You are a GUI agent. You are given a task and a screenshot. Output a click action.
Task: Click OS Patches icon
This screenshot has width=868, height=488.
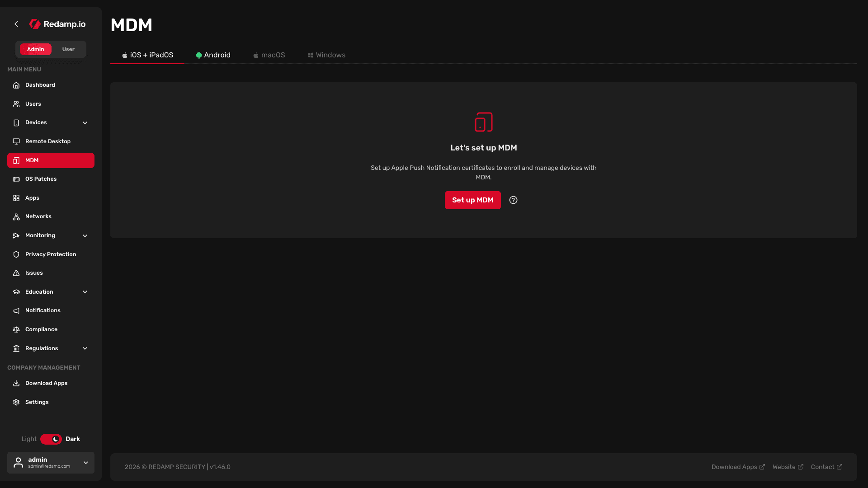click(x=16, y=179)
